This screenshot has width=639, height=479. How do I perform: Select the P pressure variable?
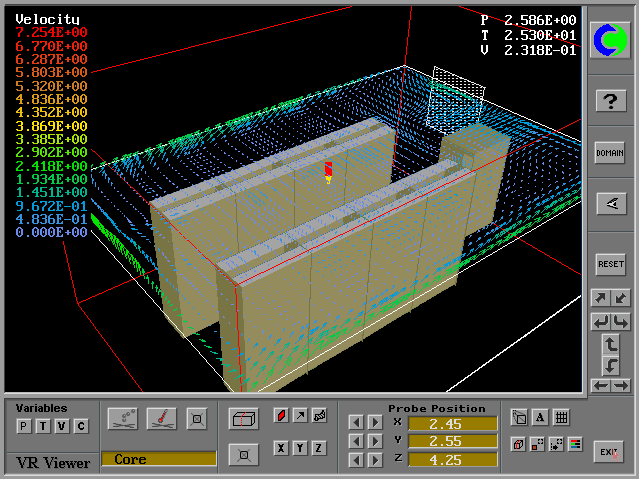[x=23, y=427]
